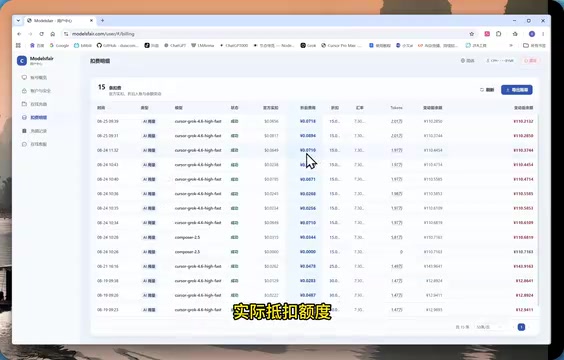Open the per-page size dropdown
The height and width of the screenshot is (360, 564).
coord(489,327)
